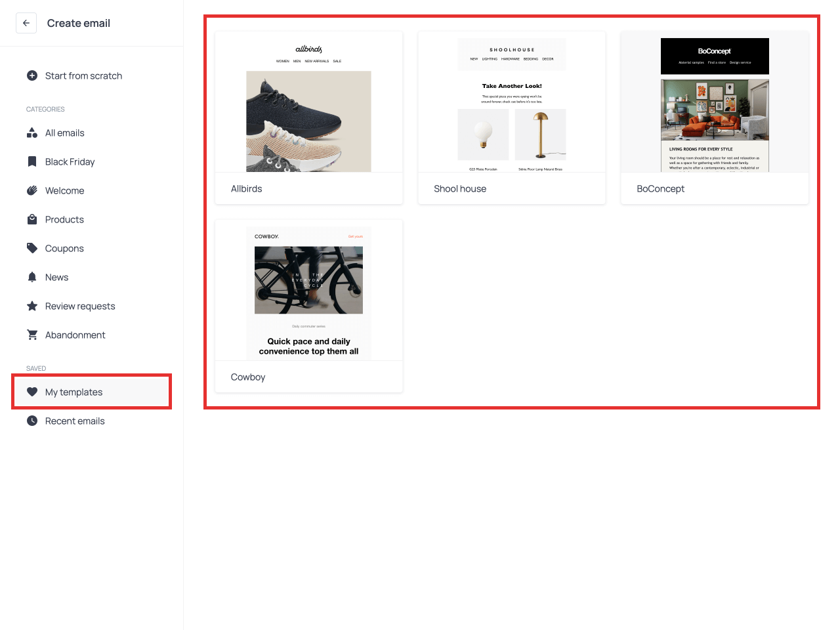Click the tag icon beside Coupons

pos(32,249)
